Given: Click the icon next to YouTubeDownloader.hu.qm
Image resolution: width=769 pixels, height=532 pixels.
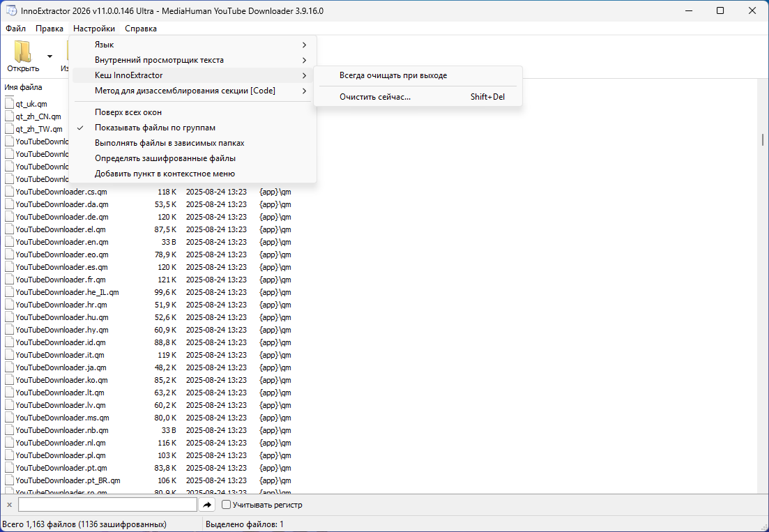Looking at the screenshot, I should (x=9, y=317).
